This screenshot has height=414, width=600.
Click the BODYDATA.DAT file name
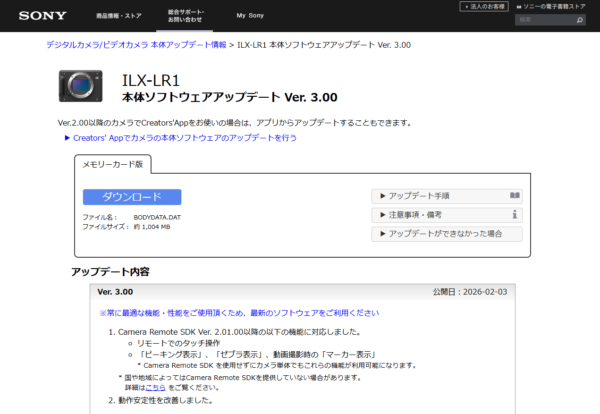(157, 217)
